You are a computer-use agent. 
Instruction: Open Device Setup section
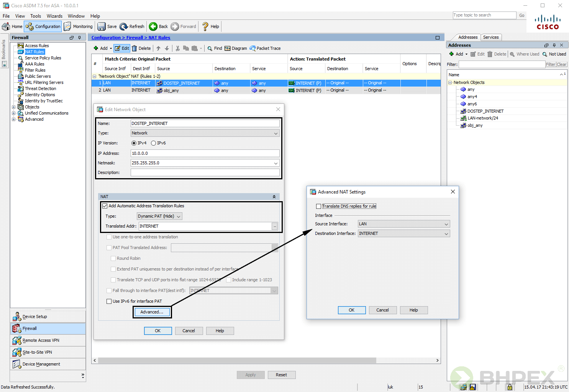48,317
